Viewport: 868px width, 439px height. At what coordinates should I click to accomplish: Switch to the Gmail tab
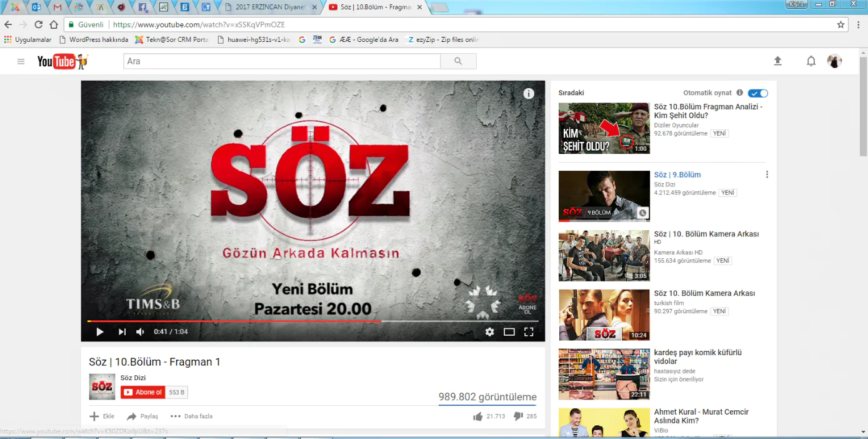pos(57,8)
